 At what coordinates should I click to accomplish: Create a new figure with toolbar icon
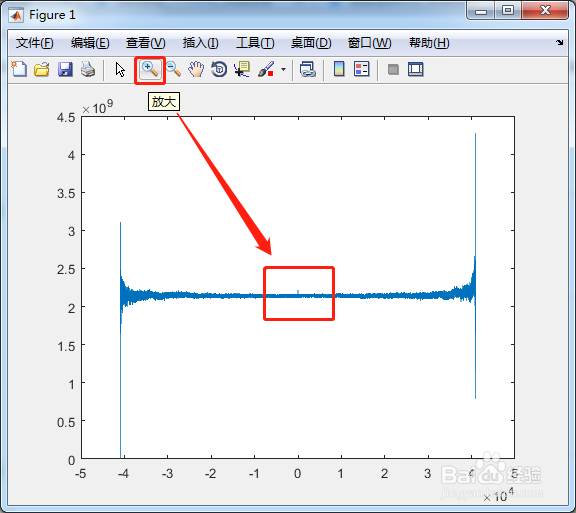point(19,69)
